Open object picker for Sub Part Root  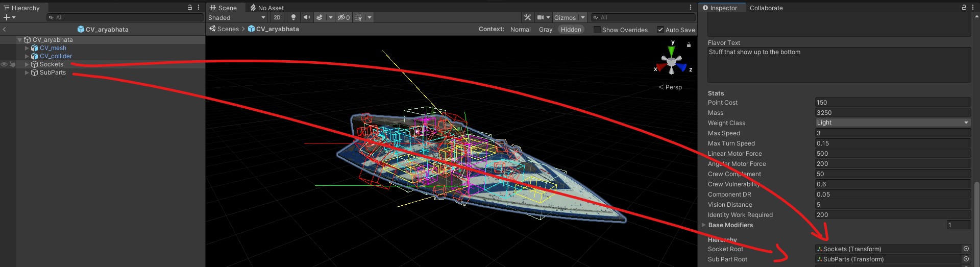pos(966,259)
